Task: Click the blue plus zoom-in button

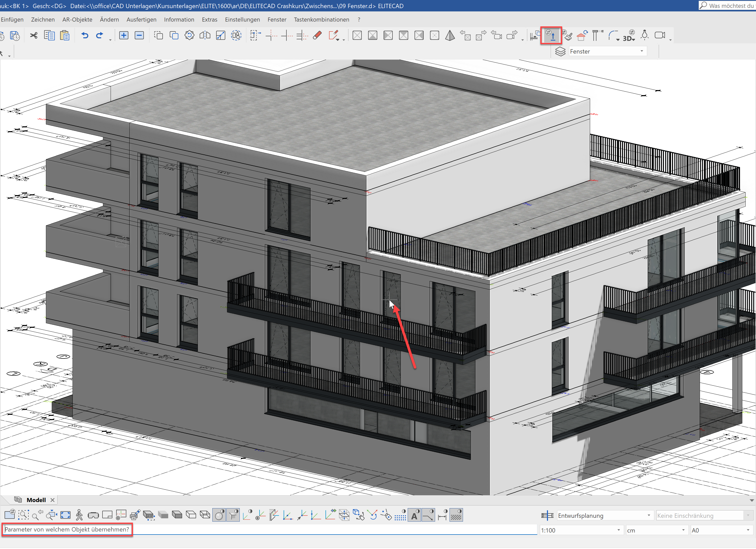Action: [x=124, y=35]
